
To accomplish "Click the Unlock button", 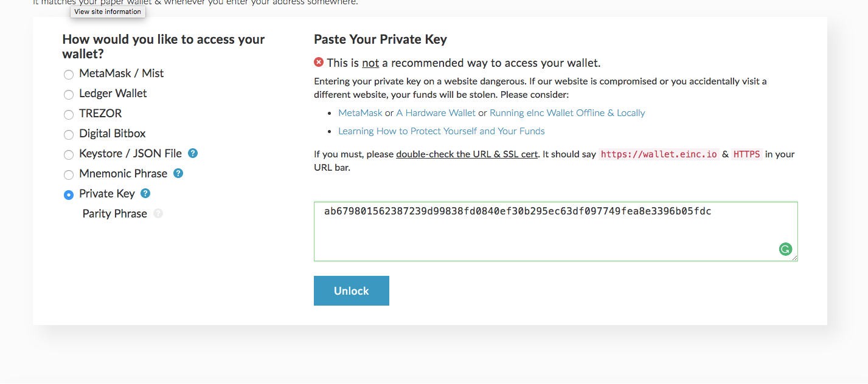I will click(352, 290).
